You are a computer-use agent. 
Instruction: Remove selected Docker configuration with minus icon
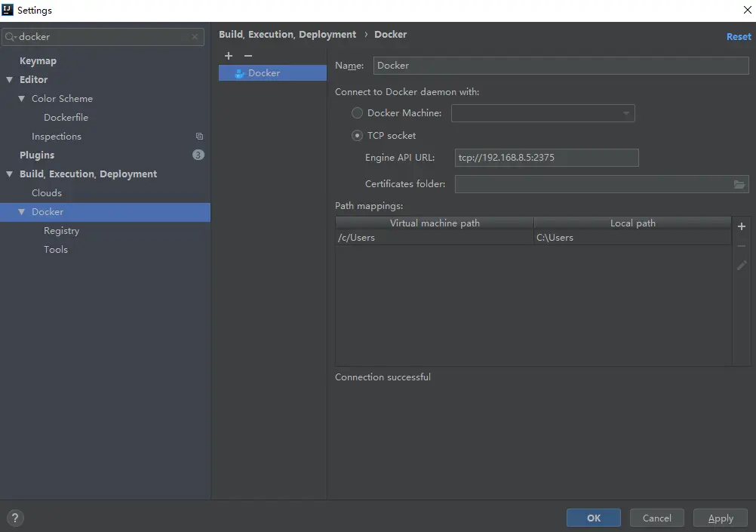tap(247, 56)
